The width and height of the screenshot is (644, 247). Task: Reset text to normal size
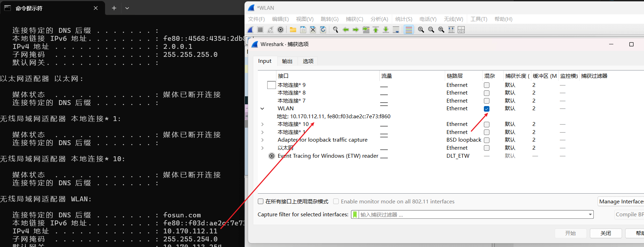click(441, 30)
